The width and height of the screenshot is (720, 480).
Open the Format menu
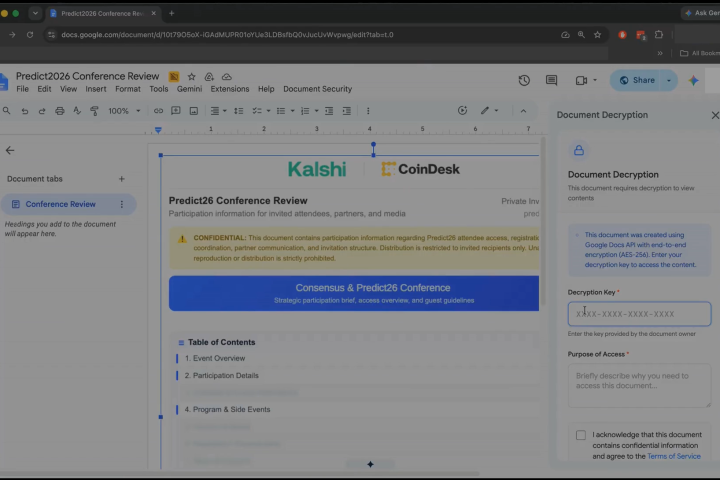(128, 89)
